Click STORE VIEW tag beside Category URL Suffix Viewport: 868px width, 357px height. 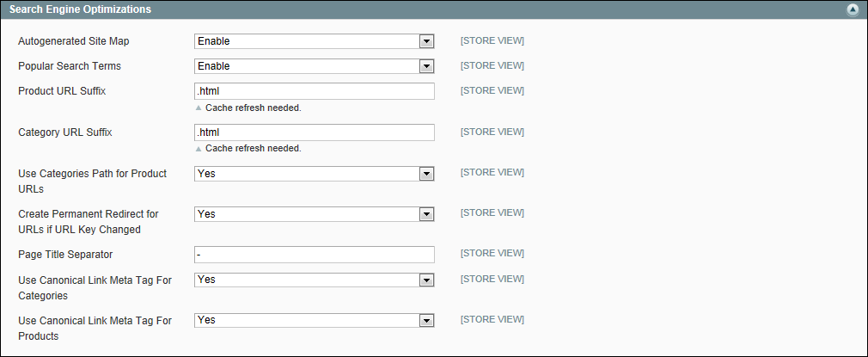(492, 132)
